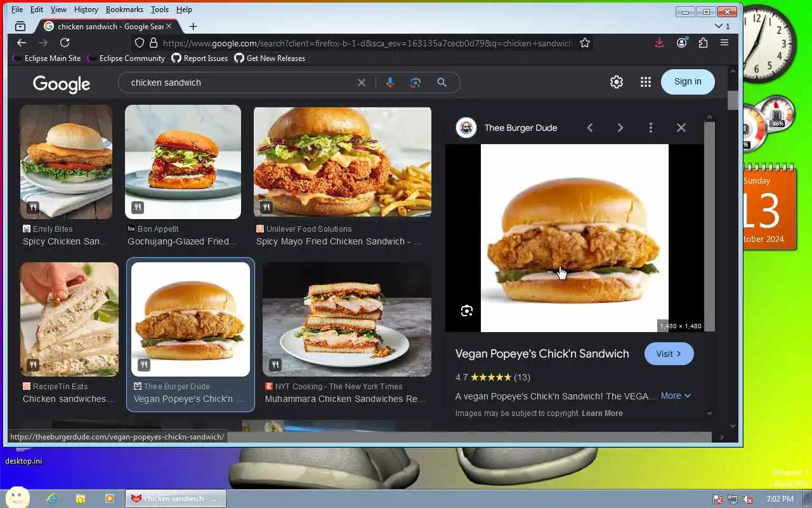The width and height of the screenshot is (812, 508).
Task: Open the History menu
Action: pyautogui.click(x=86, y=10)
